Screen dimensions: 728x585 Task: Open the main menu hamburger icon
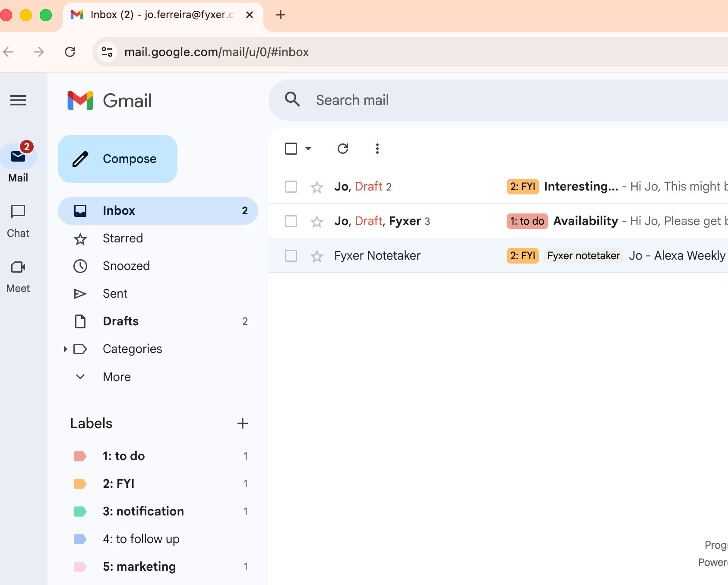click(18, 100)
